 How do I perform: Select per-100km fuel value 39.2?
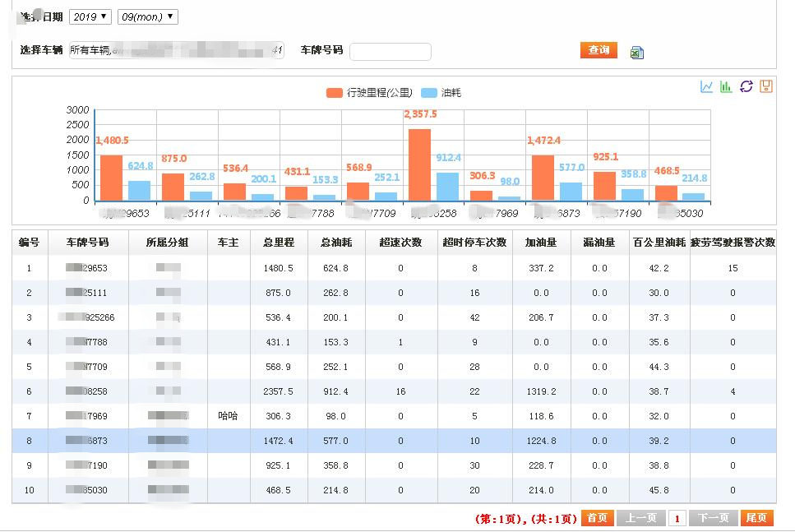tap(659, 441)
